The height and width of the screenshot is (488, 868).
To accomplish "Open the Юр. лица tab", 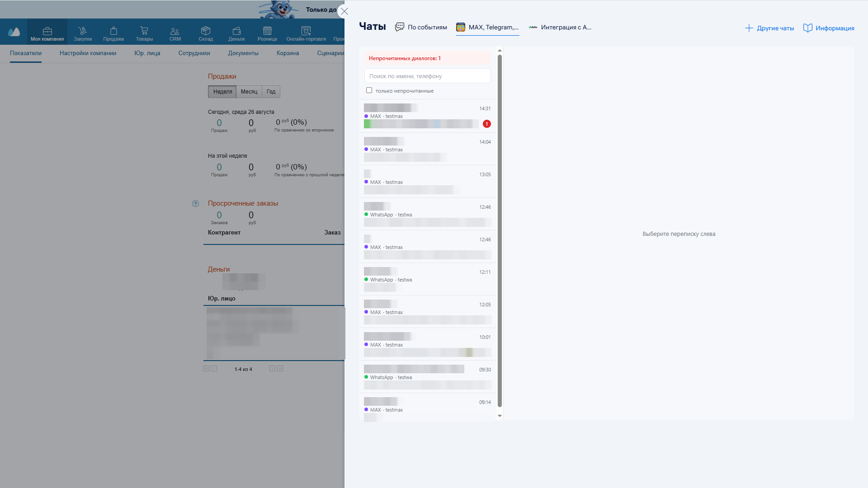I will point(147,53).
